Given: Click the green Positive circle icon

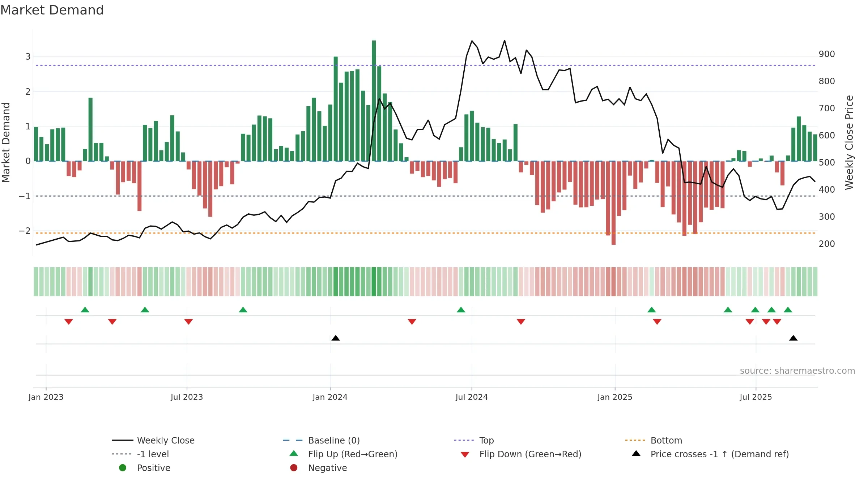Looking at the screenshot, I should click(x=123, y=468).
